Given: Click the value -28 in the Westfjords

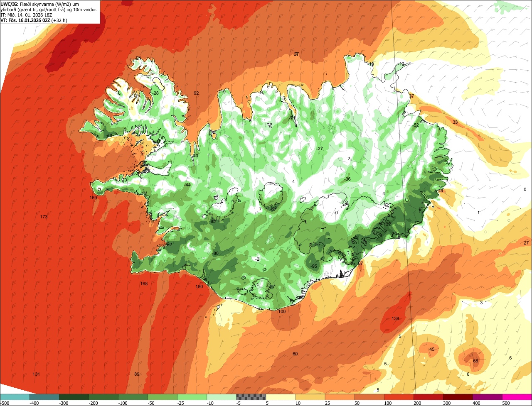Looking at the screenshot, I should coord(155,93).
